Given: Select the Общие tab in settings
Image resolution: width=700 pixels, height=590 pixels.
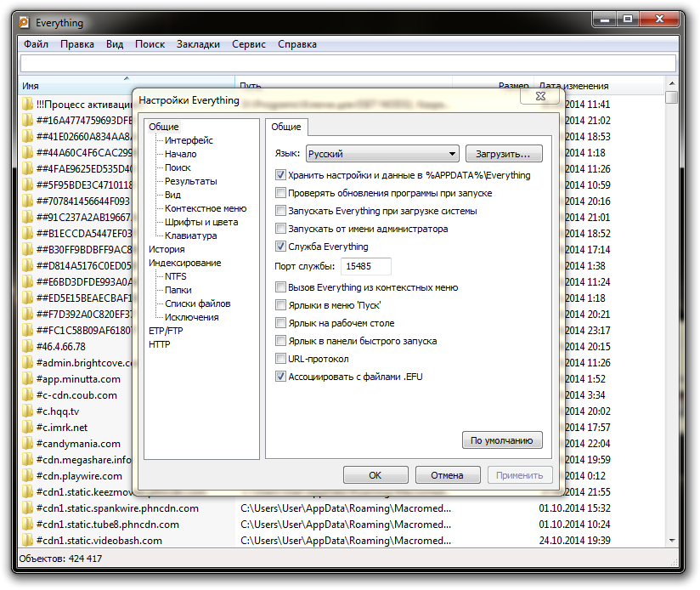Looking at the screenshot, I should coord(286,127).
